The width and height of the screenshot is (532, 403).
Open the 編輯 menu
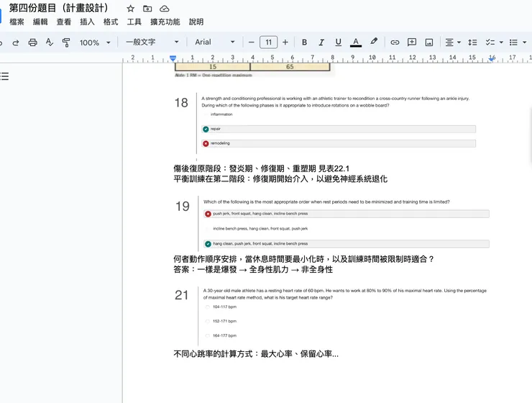40,22
